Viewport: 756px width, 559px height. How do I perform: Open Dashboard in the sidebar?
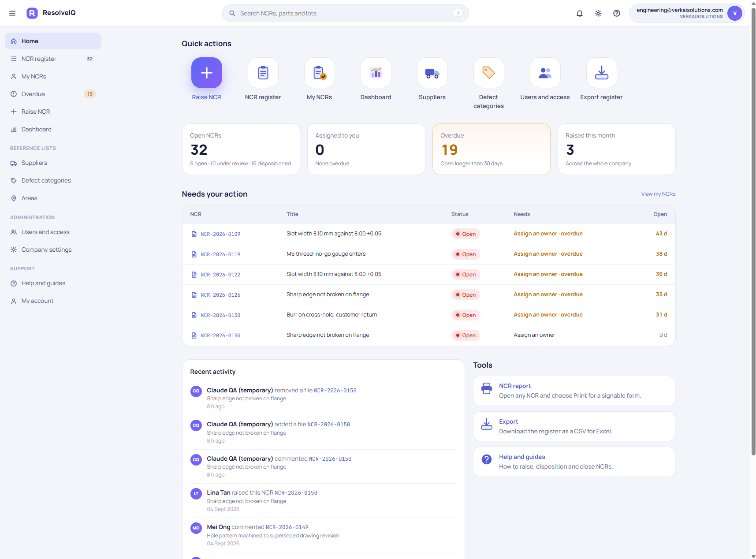point(53,129)
